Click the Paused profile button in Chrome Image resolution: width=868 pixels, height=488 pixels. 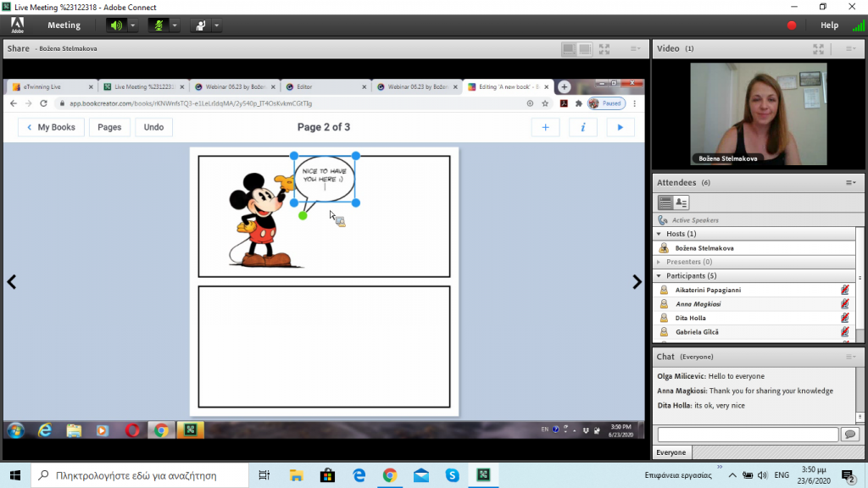(x=607, y=103)
